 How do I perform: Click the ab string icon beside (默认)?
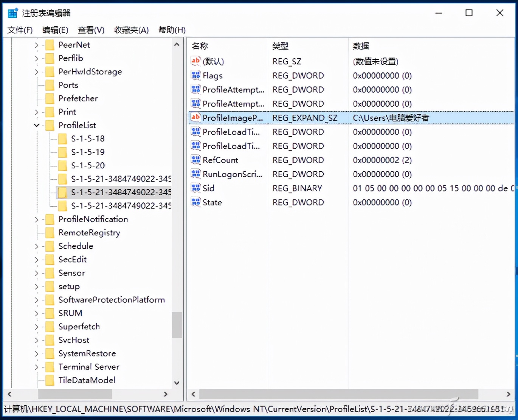(195, 61)
